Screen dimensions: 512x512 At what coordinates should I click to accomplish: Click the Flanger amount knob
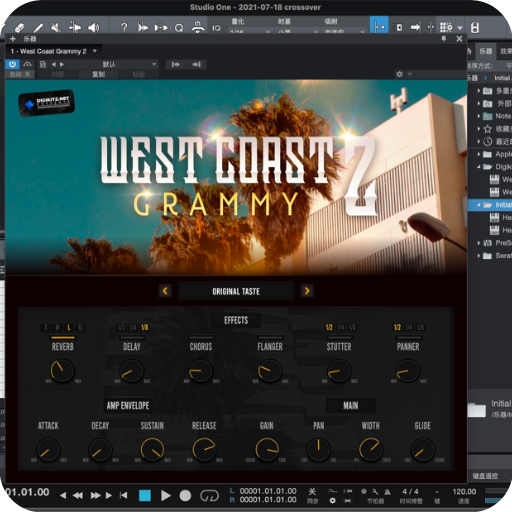tap(270, 370)
